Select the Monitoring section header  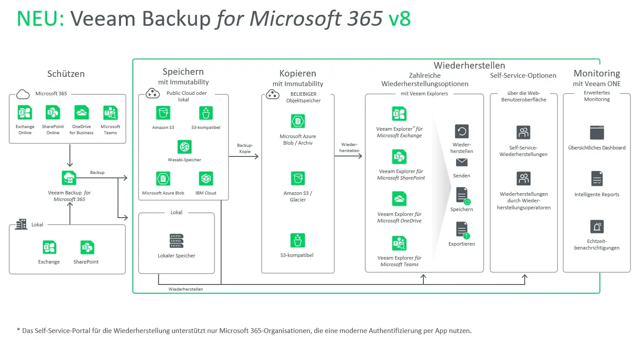(597, 73)
